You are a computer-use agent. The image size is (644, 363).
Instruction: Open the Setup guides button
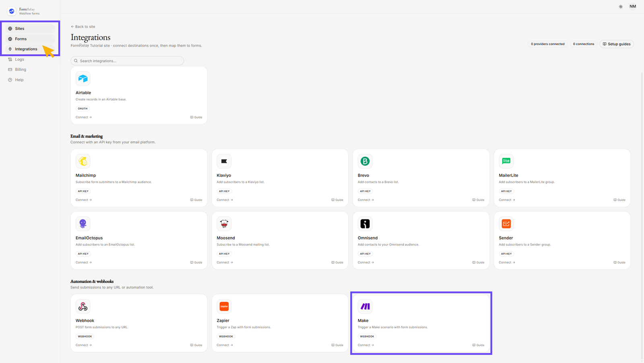[x=617, y=44]
